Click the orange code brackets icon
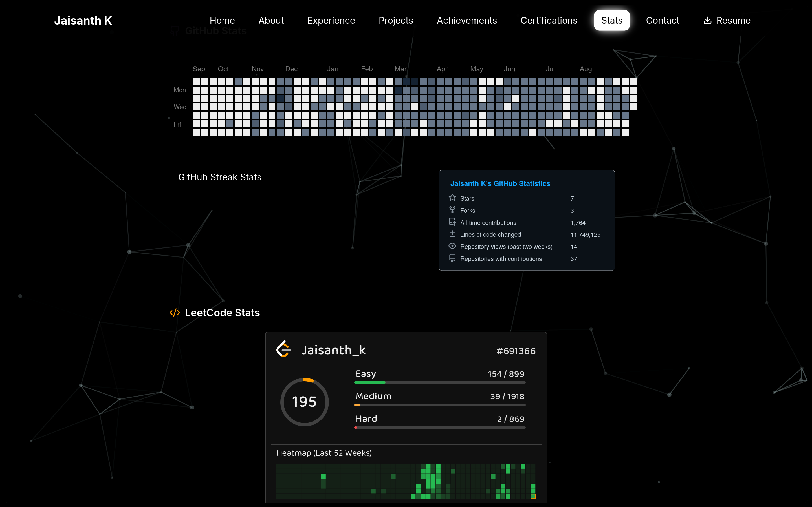This screenshot has width=812, height=507. [x=175, y=313]
